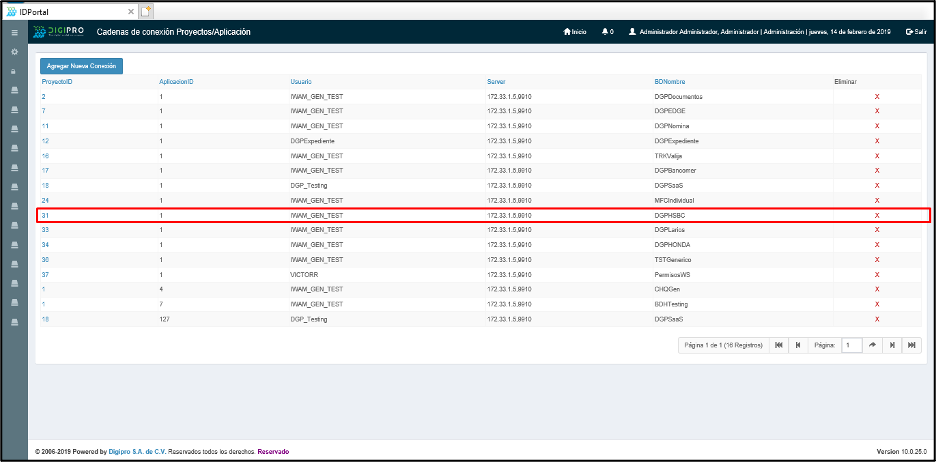Toggle the hamburger menu in the sidebar
This screenshot has width=936, height=462.
(14, 33)
